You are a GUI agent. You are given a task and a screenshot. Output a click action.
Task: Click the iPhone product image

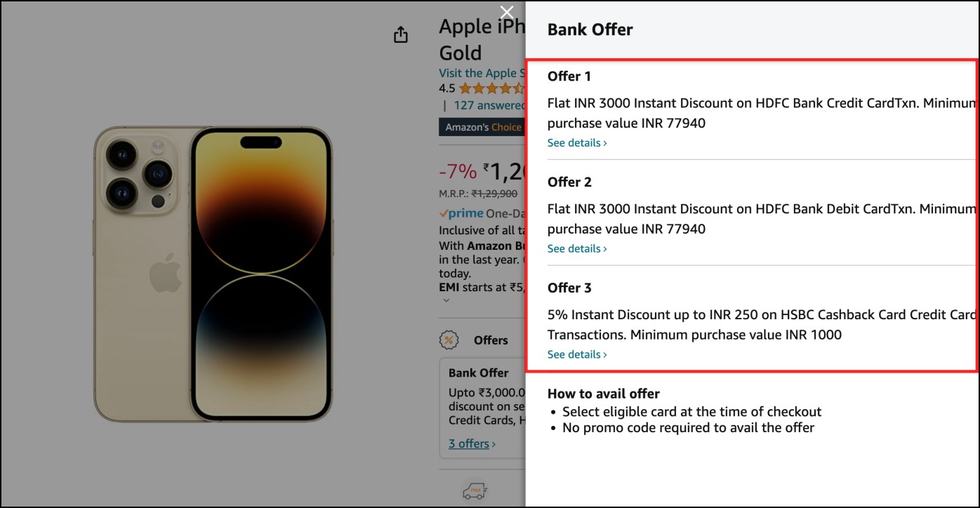(213, 274)
